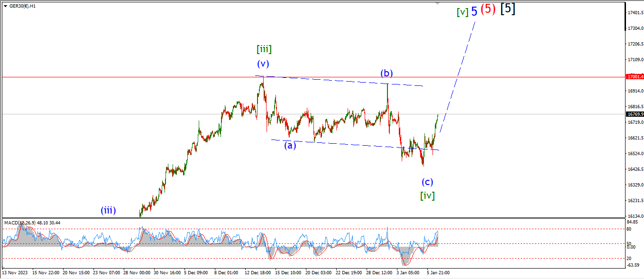Click the 13 Nov 2023 date label
The height and width of the screenshot is (279, 644).
(x=15, y=273)
